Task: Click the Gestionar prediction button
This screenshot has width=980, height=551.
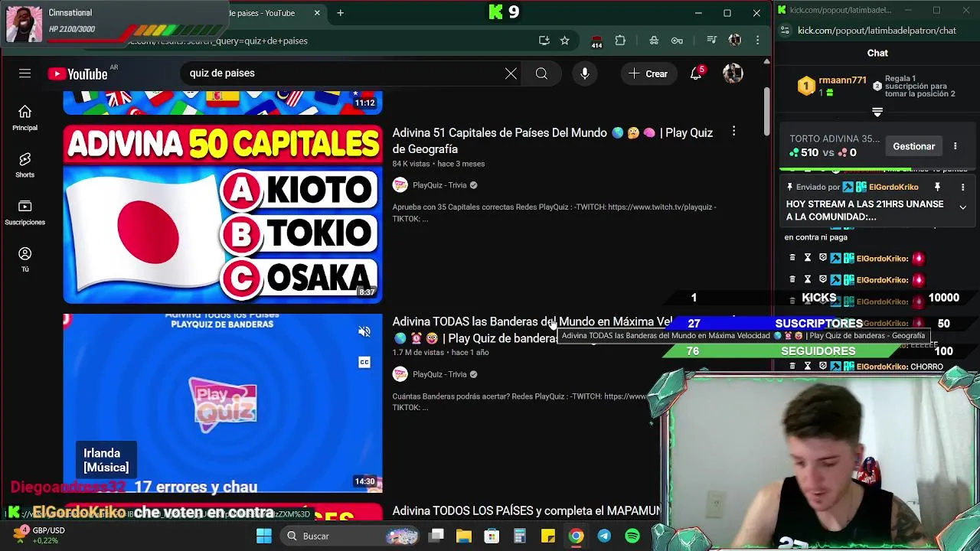Action: coord(913,146)
